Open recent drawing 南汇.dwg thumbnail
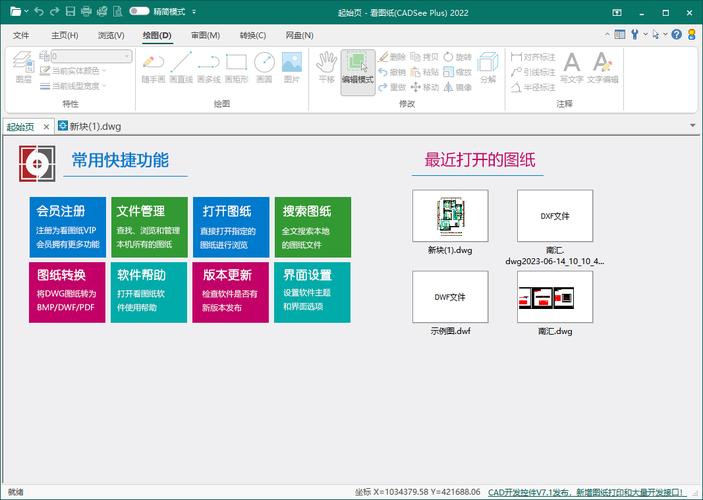This screenshot has height=500, width=703. click(x=555, y=297)
